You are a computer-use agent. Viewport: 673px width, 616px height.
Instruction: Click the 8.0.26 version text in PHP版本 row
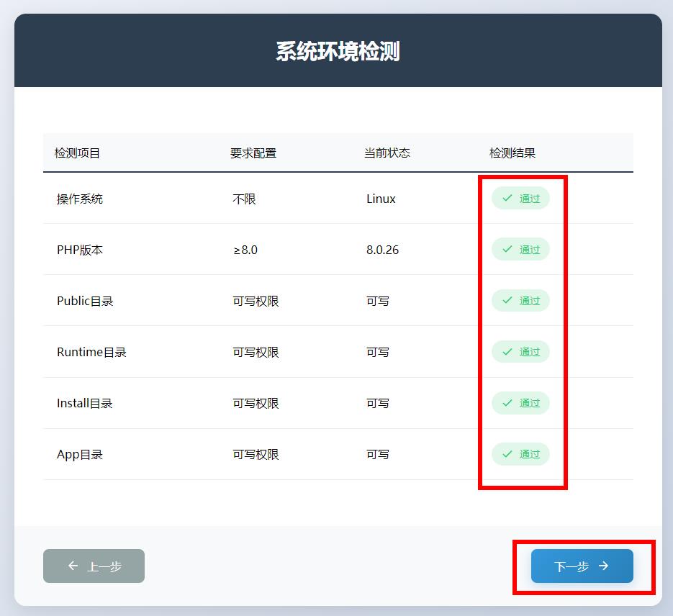pos(381,250)
